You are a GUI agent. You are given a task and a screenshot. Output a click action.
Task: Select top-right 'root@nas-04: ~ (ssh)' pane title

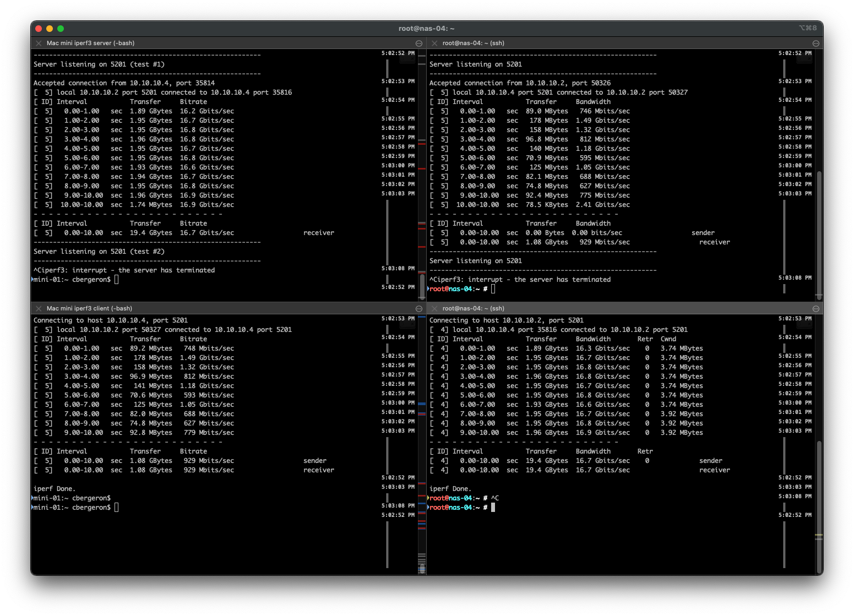(x=474, y=43)
